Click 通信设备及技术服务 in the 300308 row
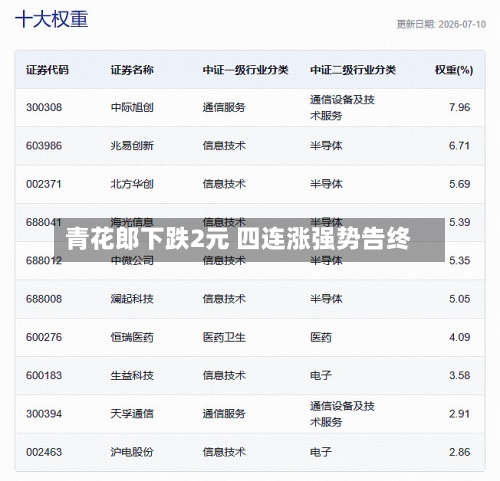 click(x=342, y=107)
